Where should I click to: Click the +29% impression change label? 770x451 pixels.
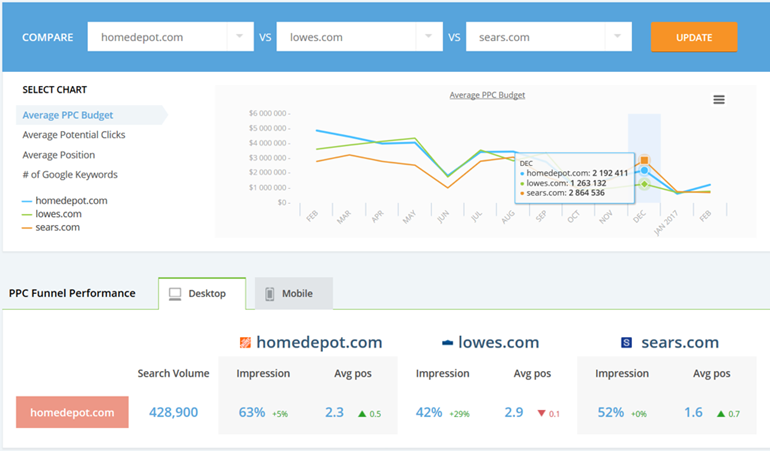459,414
